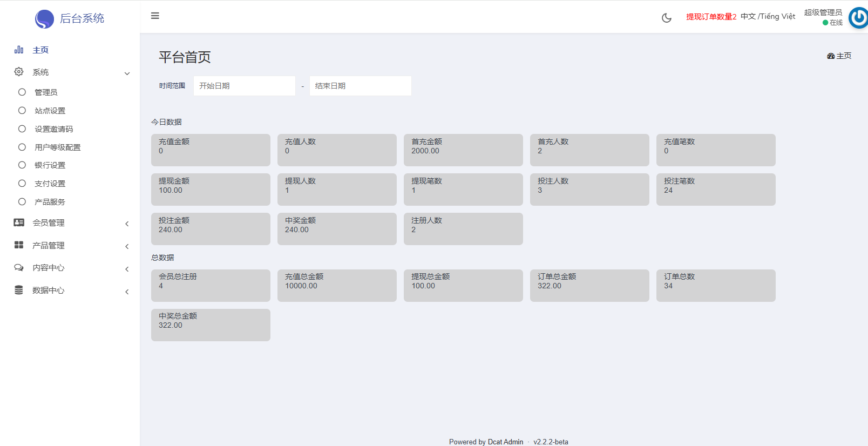Click the 会员管理 ID card icon
The height and width of the screenshot is (446, 868).
pyautogui.click(x=19, y=222)
